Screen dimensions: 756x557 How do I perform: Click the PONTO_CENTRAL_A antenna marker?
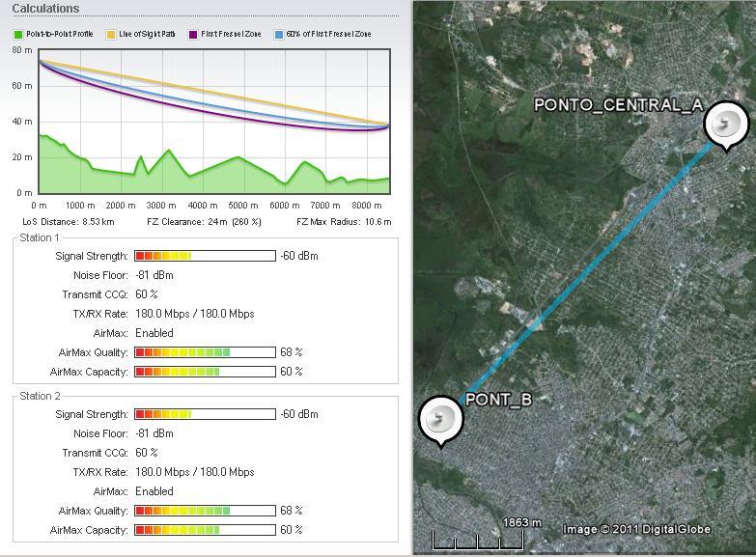click(725, 125)
